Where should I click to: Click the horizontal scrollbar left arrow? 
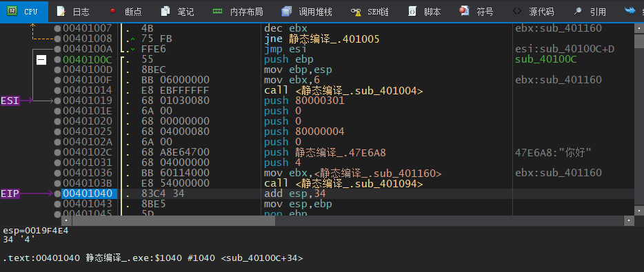tap(66, 221)
